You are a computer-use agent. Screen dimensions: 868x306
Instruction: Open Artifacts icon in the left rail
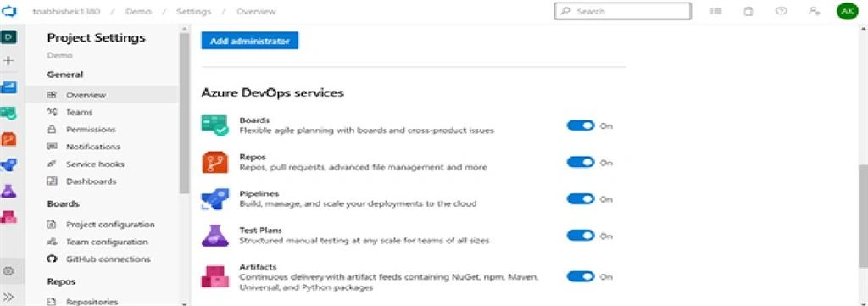(x=8, y=216)
